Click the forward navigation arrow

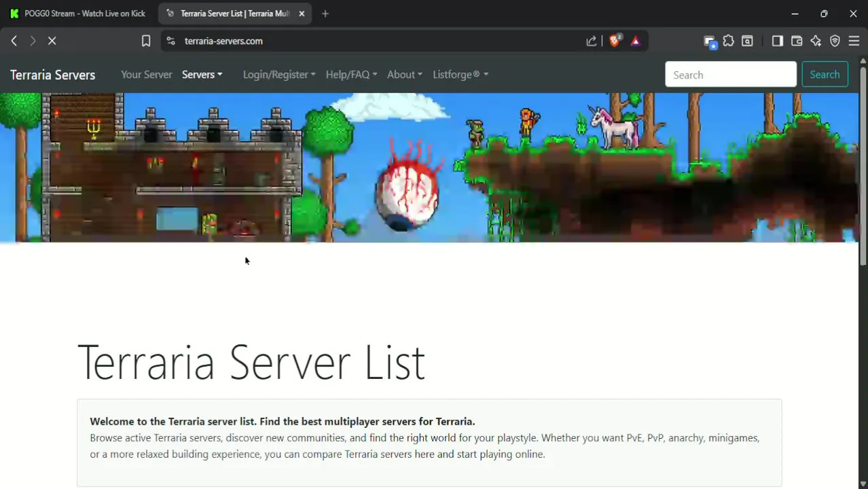pyautogui.click(x=33, y=41)
